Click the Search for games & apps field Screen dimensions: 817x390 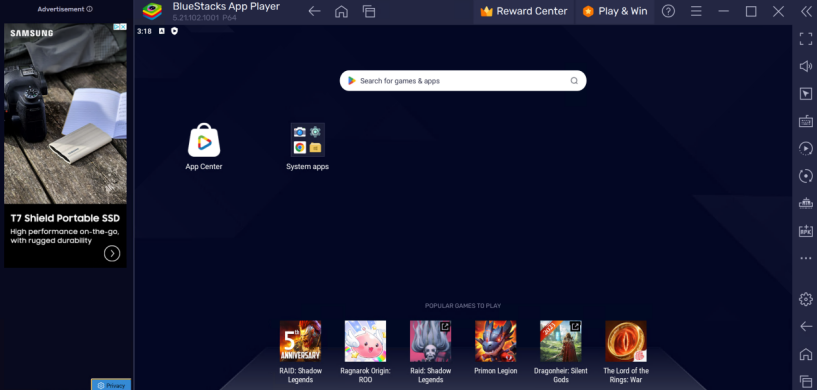pos(463,81)
